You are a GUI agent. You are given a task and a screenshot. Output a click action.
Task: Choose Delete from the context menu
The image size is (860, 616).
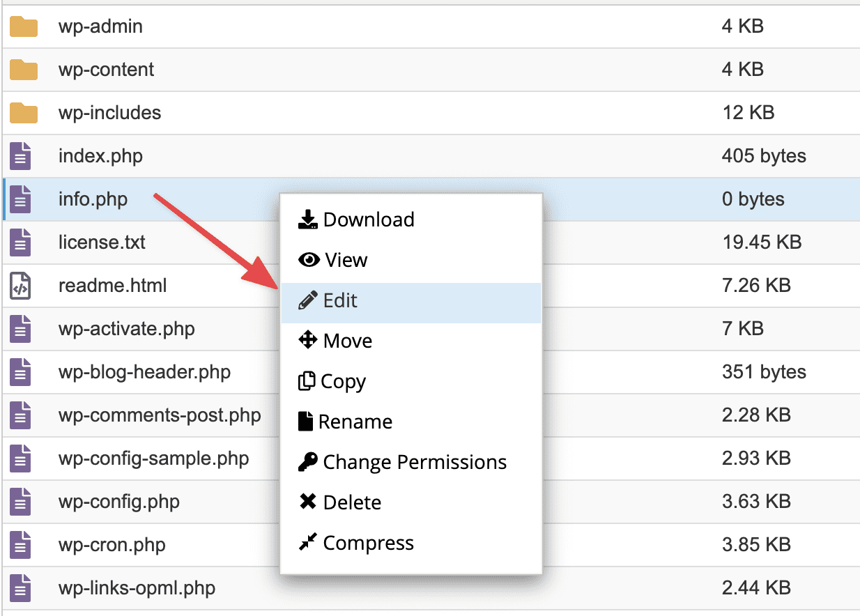(352, 502)
